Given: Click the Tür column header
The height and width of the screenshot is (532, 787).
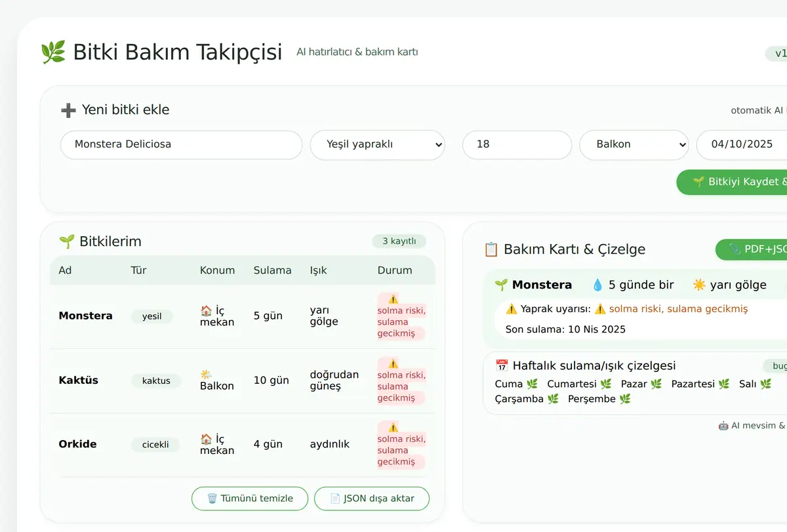Looking at the screenshot, I should tap(138, 270).
